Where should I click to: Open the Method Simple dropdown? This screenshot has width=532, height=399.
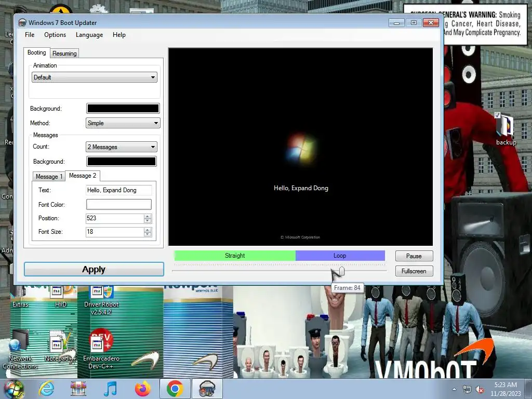123,123
